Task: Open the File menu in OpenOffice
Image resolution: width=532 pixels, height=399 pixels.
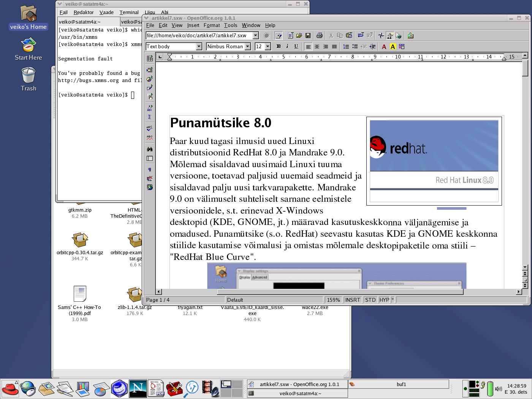Action: click(150, 25)
